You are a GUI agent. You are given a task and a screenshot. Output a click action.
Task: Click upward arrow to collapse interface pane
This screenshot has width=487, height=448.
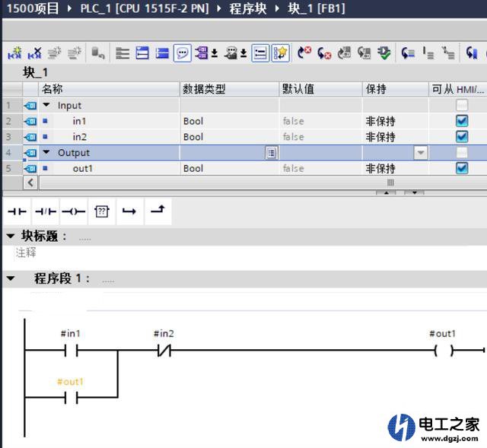coord(386,192)
